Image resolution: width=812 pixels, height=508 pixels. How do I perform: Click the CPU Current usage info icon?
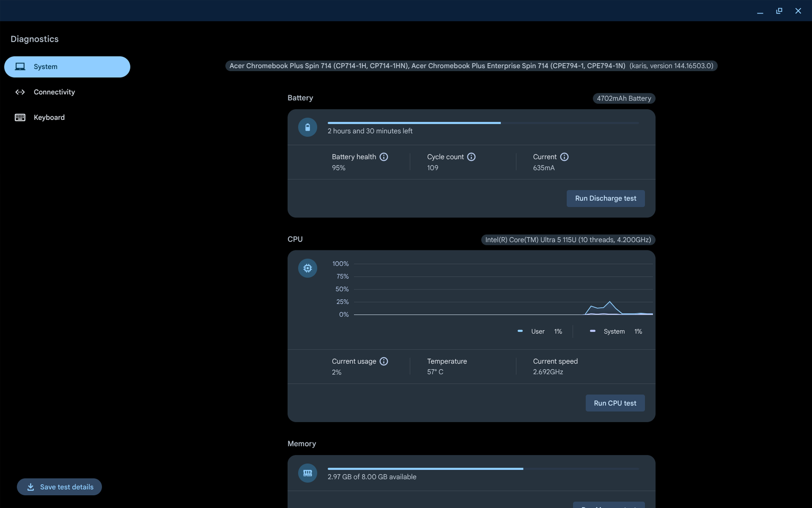[384, 361]
